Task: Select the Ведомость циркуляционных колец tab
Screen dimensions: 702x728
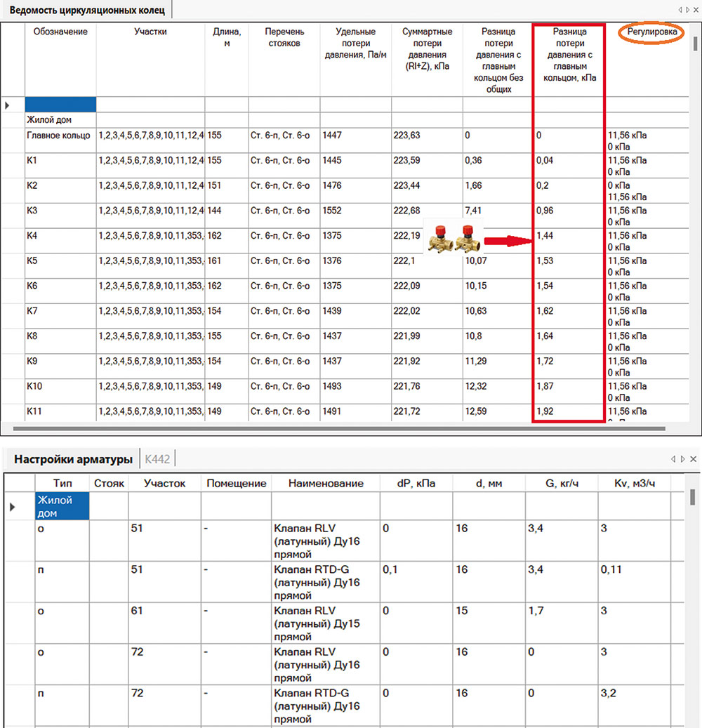Action: (x=86, y=10)
